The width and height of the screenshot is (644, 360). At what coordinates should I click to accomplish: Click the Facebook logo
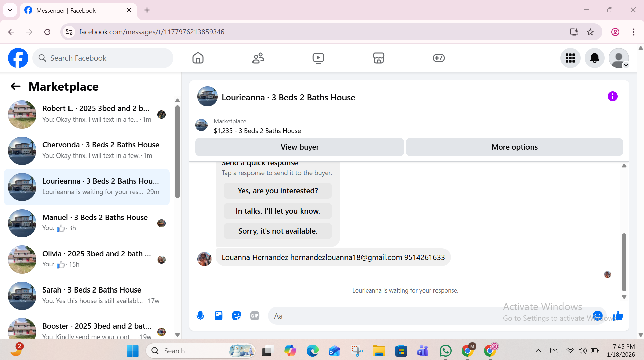18,58
